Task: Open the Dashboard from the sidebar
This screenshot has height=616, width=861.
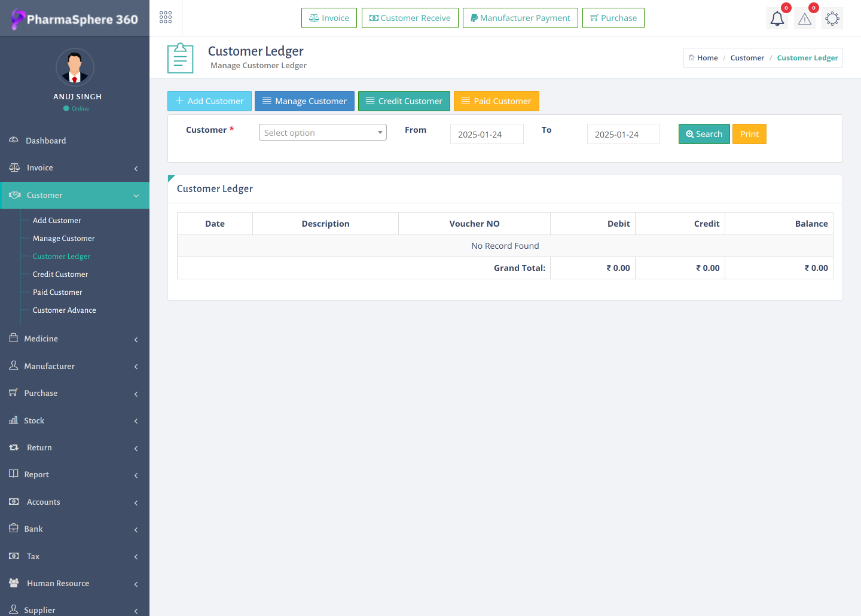Action: coord(46,141)
